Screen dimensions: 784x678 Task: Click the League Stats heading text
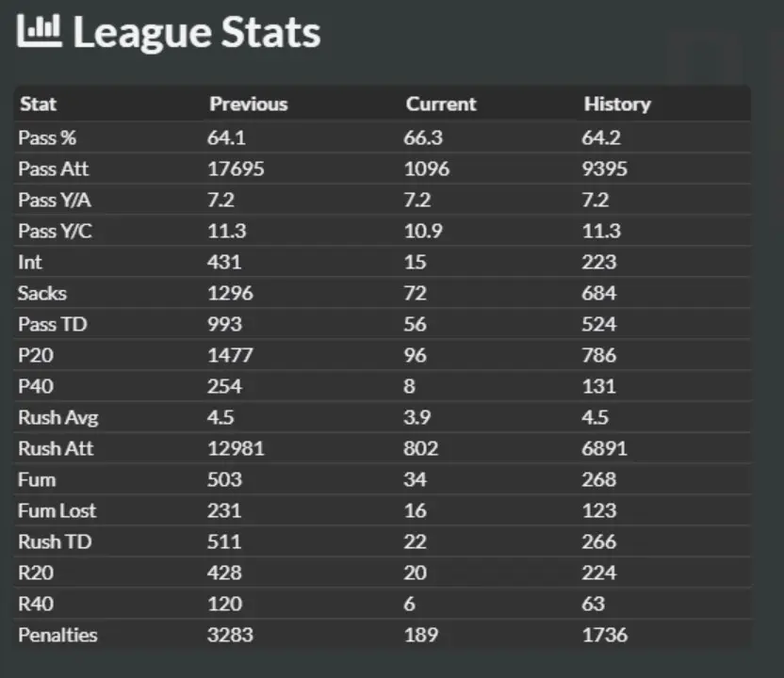(x=197, y=32)
